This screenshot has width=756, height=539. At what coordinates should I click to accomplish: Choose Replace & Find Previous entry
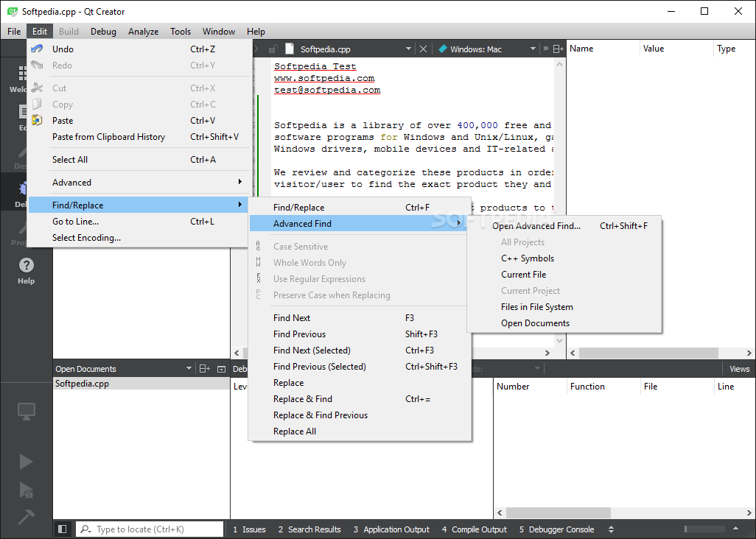click(358, 415)
